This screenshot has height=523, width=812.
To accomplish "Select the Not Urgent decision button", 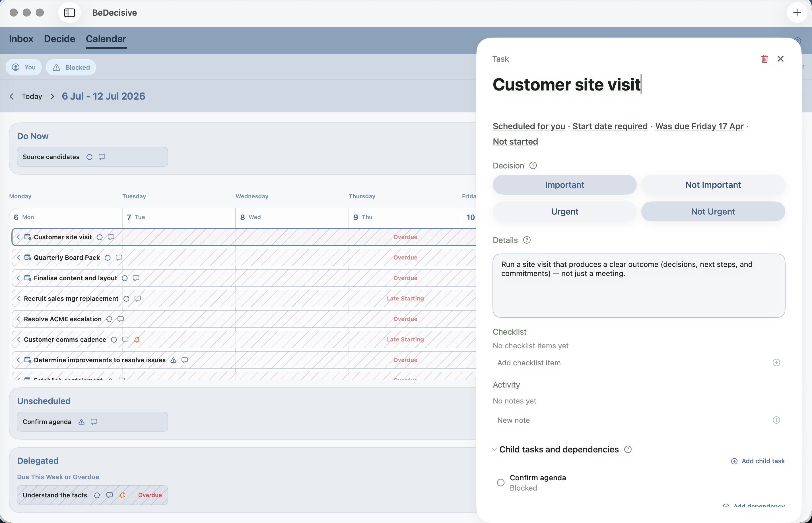I will (x=713, y=212).
